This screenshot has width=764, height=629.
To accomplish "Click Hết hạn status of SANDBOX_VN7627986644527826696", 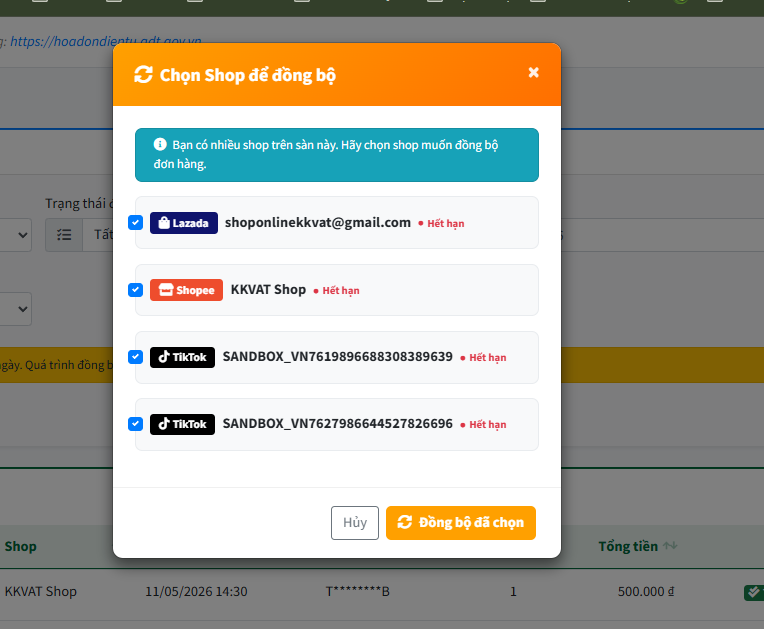I will coord(483,424).
